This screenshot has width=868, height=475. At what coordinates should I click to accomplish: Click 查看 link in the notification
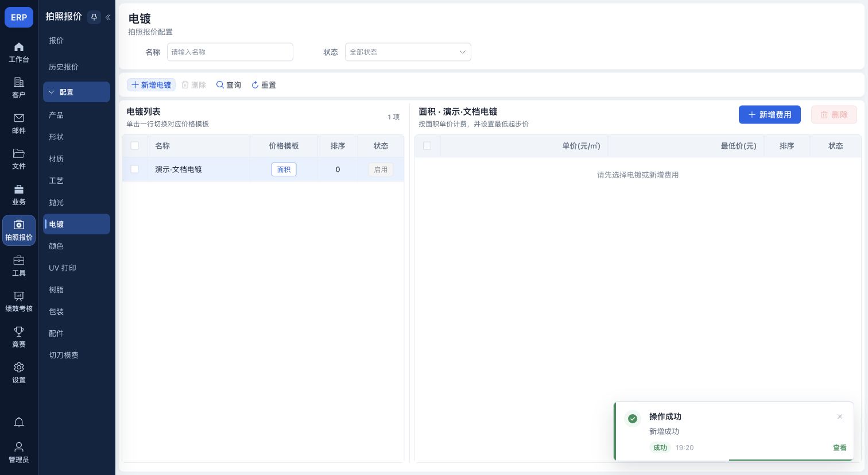tap(839, 447)
